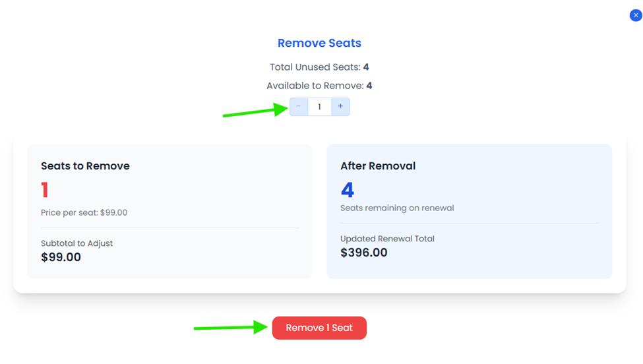Select the red seats-to-remove number
This screenshot has height=364, width=643.
point(45,190)
